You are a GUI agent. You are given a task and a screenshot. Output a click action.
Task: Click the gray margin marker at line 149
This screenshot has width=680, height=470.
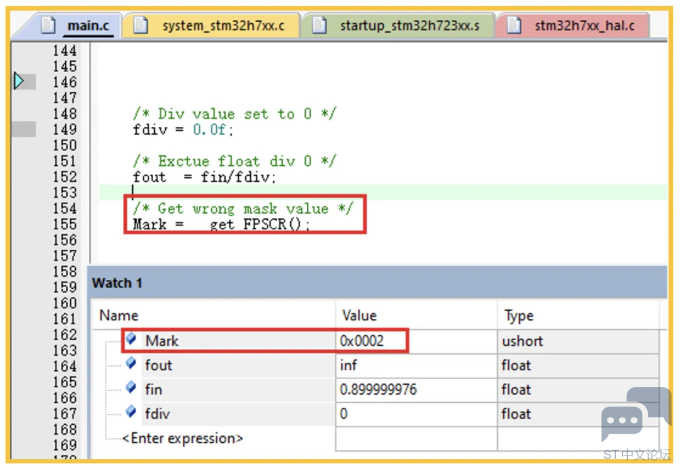point(24,129)
